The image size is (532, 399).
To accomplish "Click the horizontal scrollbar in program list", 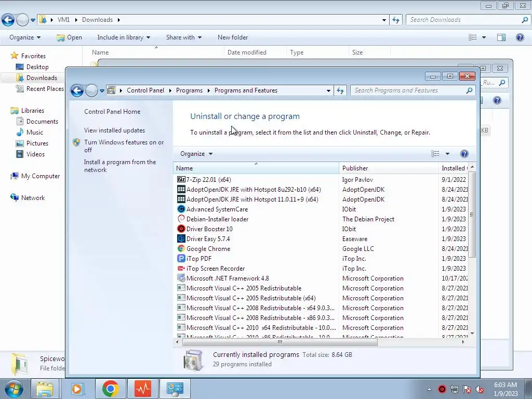I will (280, 342).
